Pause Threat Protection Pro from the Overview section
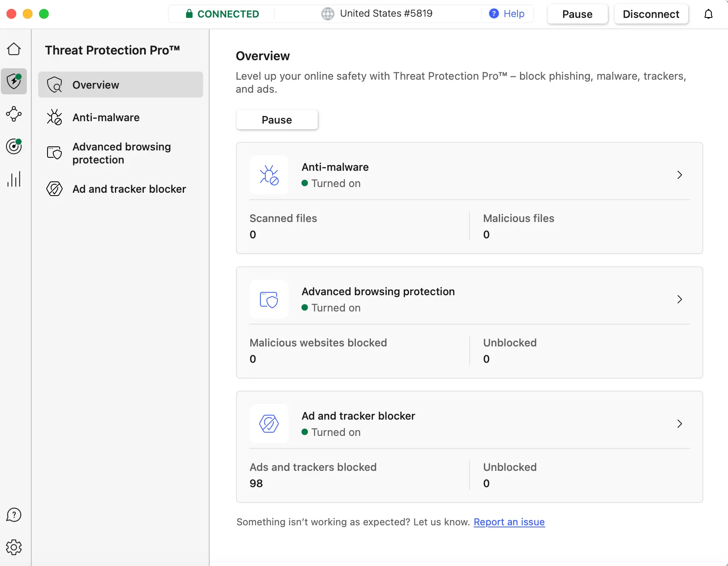Image resolution: width=728 pixels, height=566 pixels. coord(277,120)
